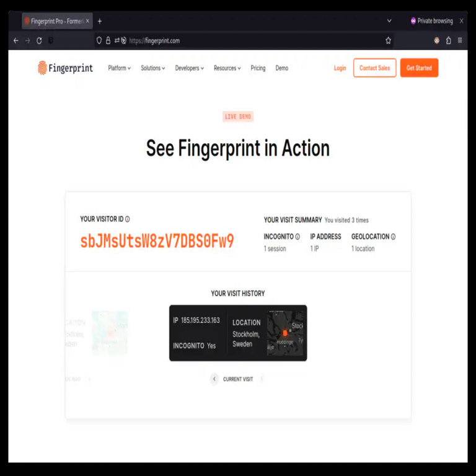Open the Pricing menu item
The height and width of the screenshot is (476, 476).
pos(258,68)
